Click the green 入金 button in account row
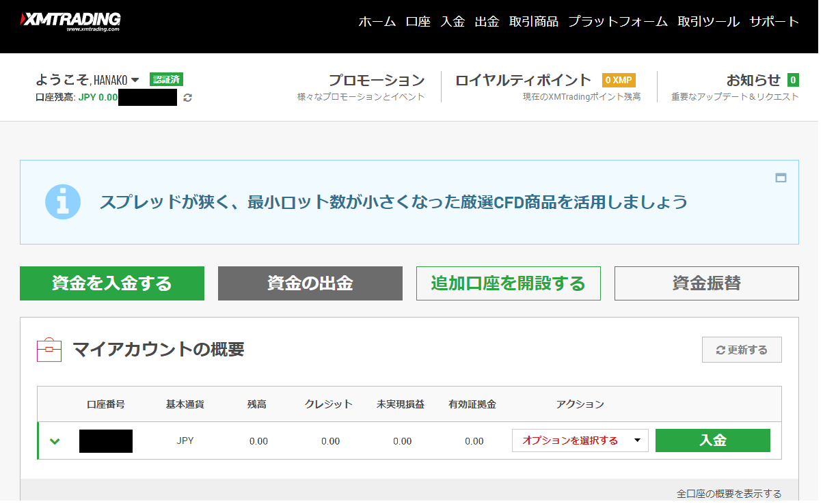Image resolution: width=823 pixels, height=504 pixels. coord(713,440)
